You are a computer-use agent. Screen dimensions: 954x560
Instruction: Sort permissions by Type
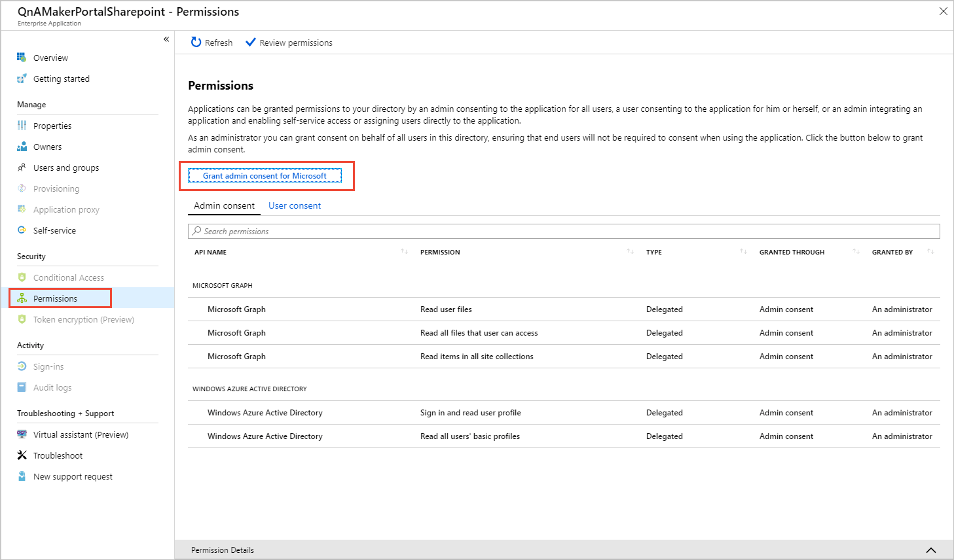coord(743,251)
